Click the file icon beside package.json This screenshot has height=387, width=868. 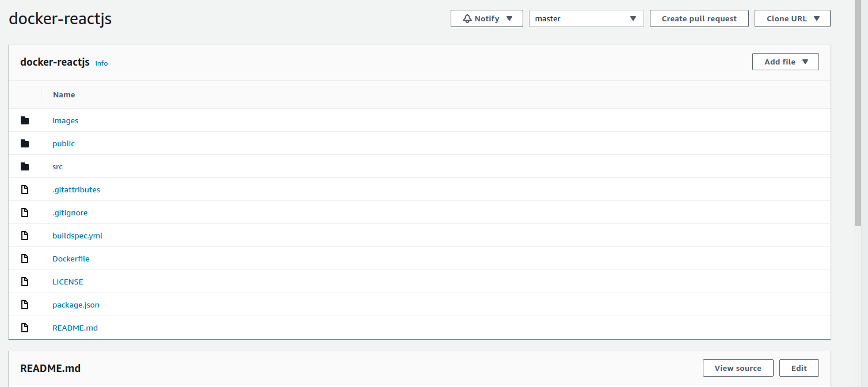click(25, 305)
